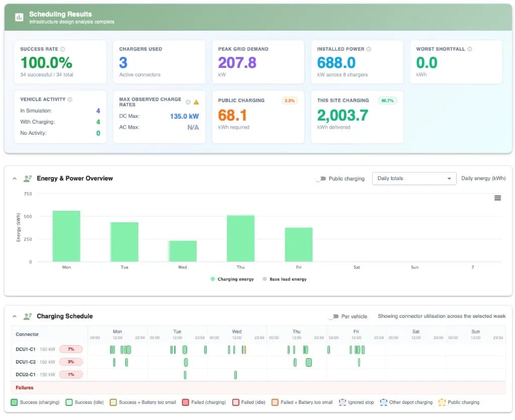Viewport: 515px width, 420px height.
Task: Click the Failed (charging) legend icon
Action: 186,402
